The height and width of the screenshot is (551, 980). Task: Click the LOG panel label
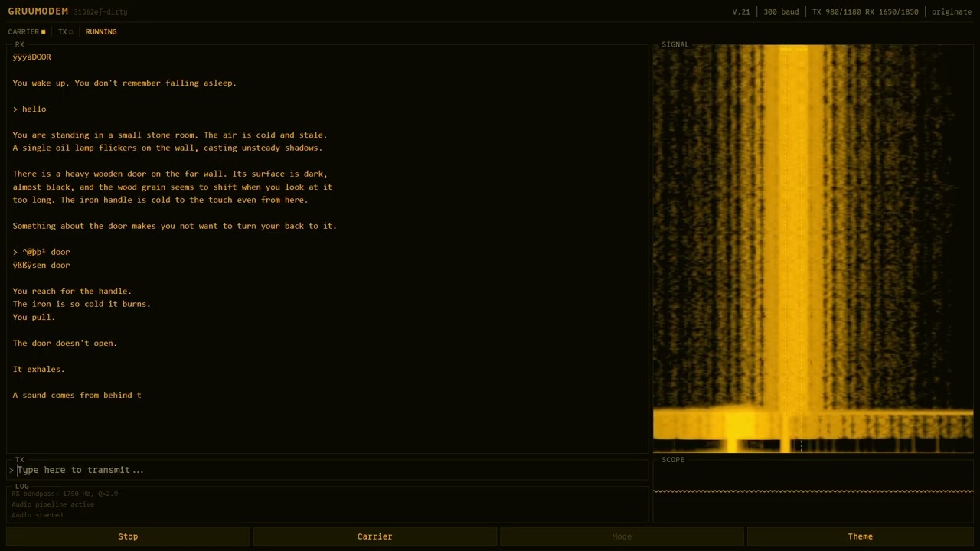coord(22,486)
